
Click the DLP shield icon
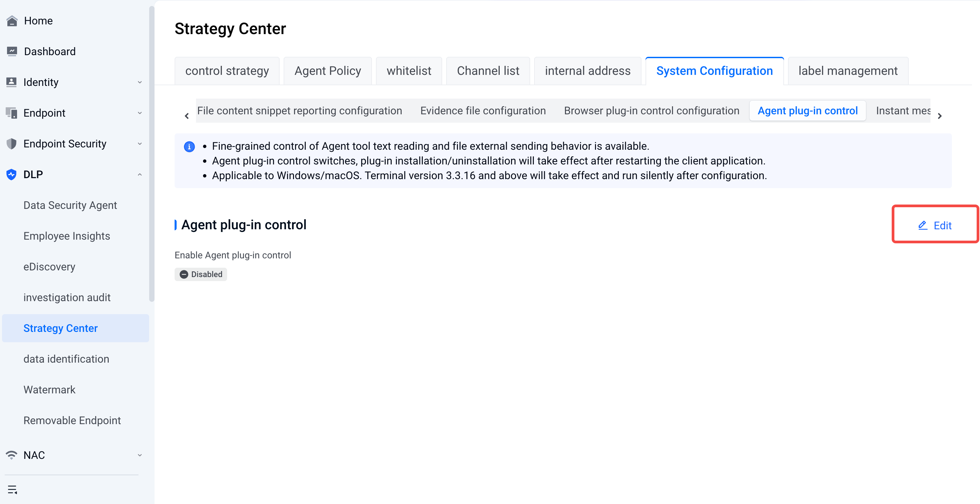click(12, 174)
